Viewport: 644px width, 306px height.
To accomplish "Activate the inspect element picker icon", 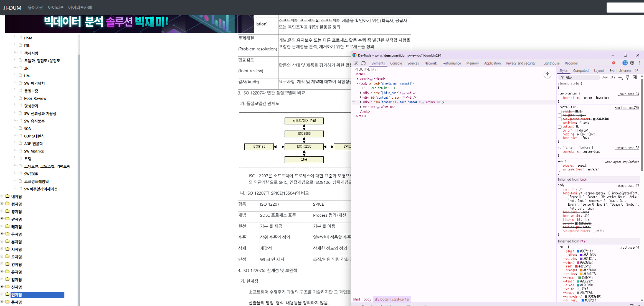I will pyautogui.click(x=356, y=63).
